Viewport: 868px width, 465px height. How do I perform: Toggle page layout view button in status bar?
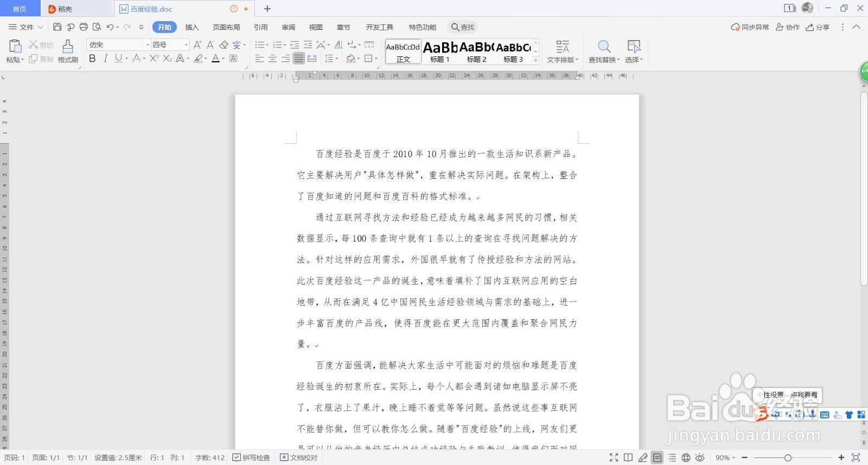(x=657, y=457)
